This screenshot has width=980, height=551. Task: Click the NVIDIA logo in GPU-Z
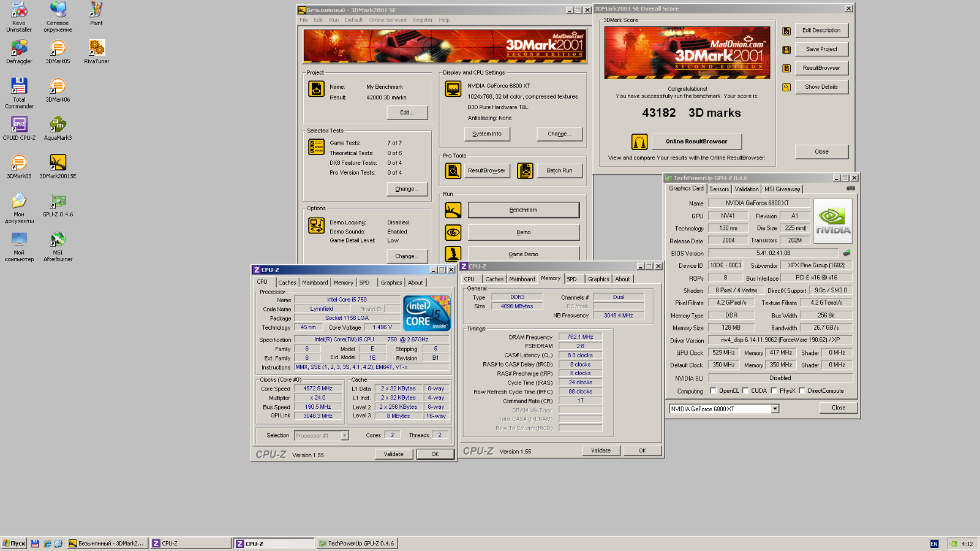tap(832, 221)
